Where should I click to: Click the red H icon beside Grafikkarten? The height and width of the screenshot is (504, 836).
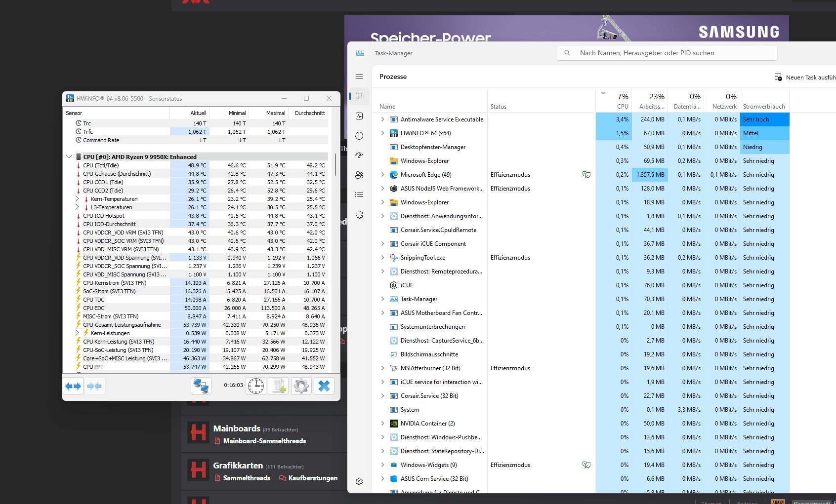198,469
